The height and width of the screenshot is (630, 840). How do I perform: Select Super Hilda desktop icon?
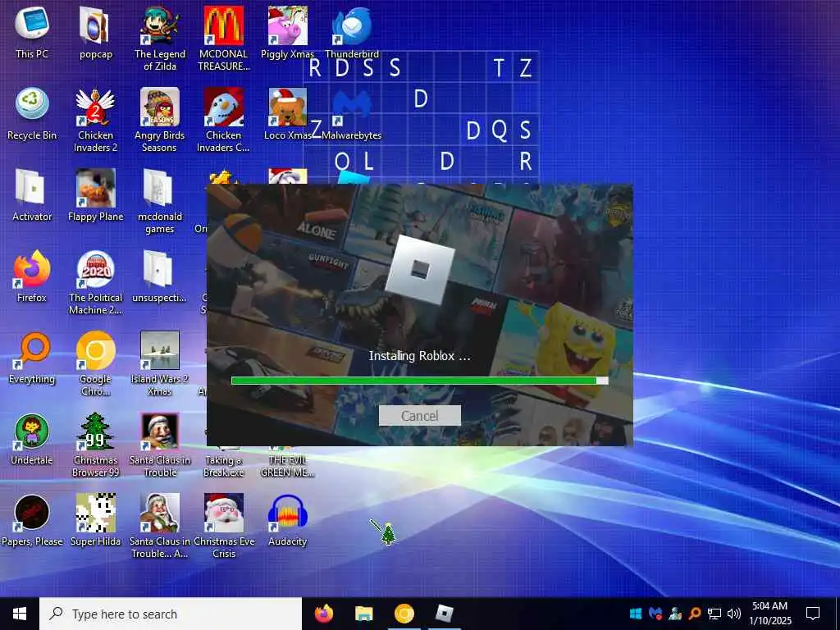point(95,521)
